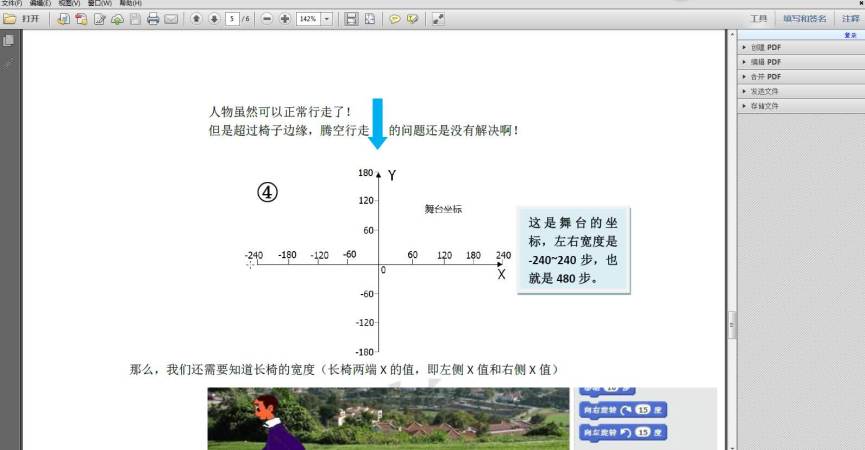The image size is (865, 450).
Task: Open the 注释 (Comment) pane tab
Action: point(851,19)
